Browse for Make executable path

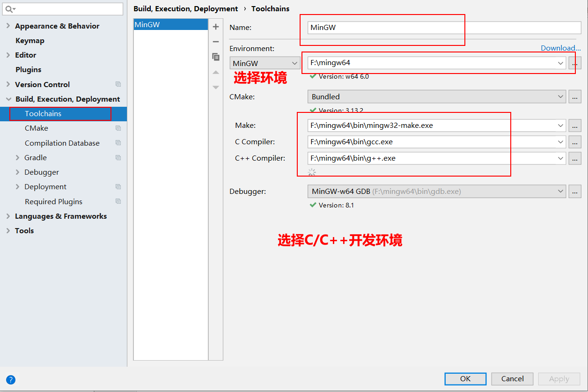(575, 126)
